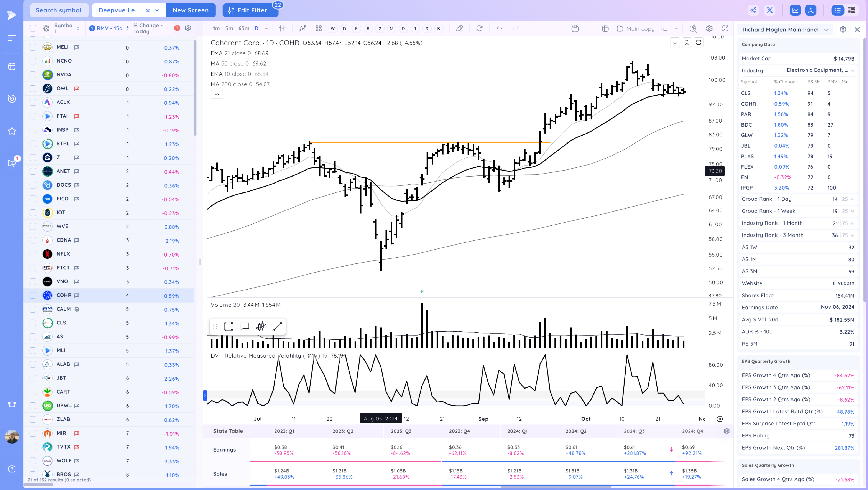Screen dimensions: 868x490
Task: Click the Search symbol field
Action: pyautogui.click(x=59, y=10)
